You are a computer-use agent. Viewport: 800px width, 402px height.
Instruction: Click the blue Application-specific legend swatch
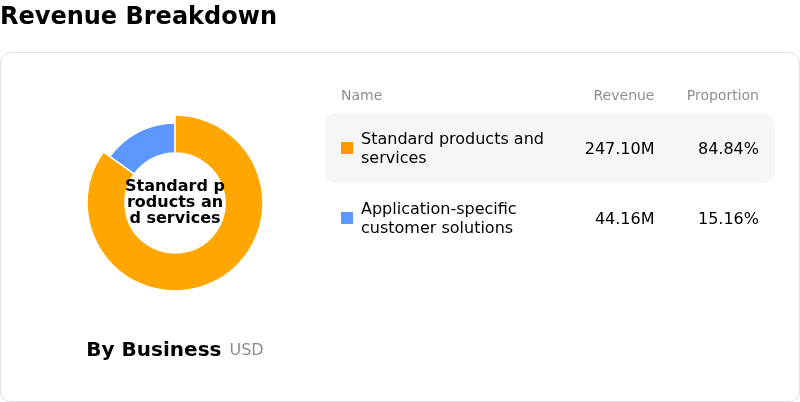(x=347, y=218)
